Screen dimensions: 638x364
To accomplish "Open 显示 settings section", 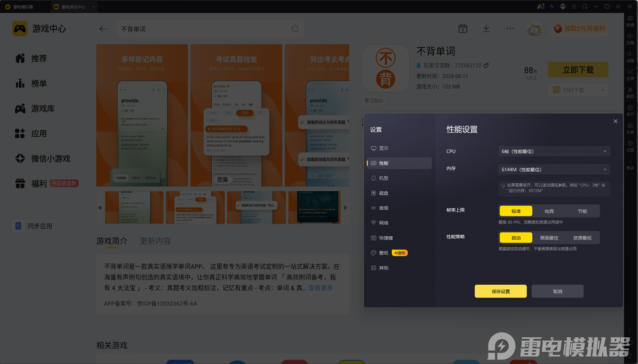I will tap(399, 148).
